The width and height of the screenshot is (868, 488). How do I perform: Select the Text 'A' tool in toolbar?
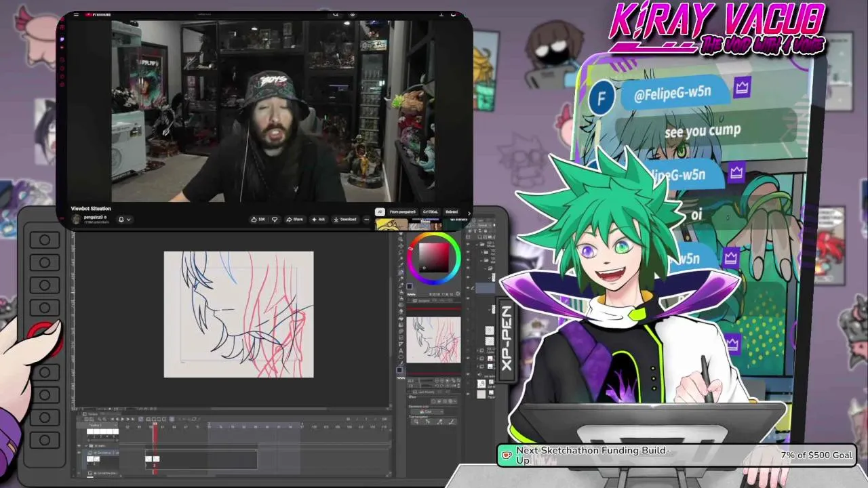pyautogui.click(x=401, y=350)
